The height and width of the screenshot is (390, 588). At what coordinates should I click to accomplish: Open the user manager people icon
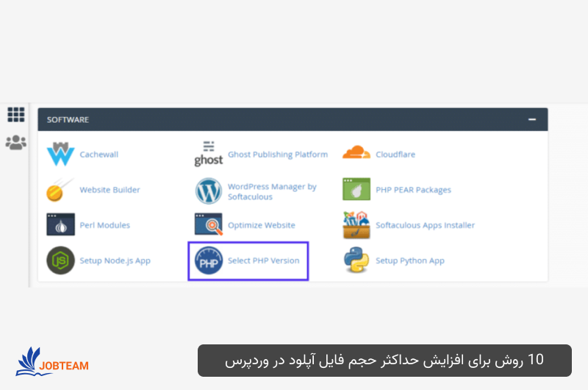tap(15, 143)
